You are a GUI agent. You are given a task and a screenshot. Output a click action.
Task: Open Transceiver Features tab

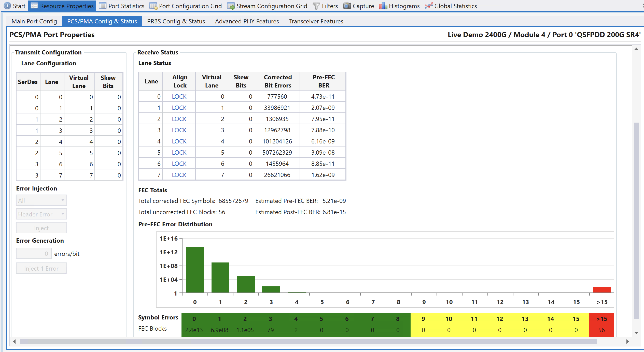(316, 21)
